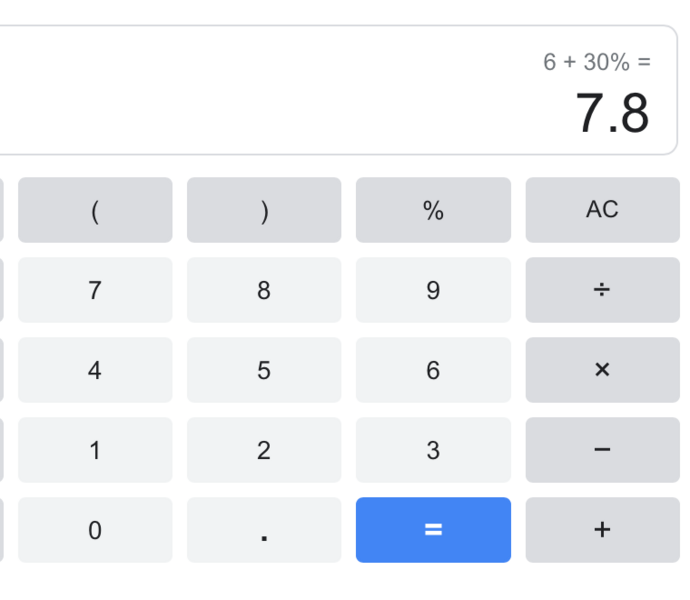Enter the digit 2
The height and width of the screenshot is (600, 690).
point(264,450)
